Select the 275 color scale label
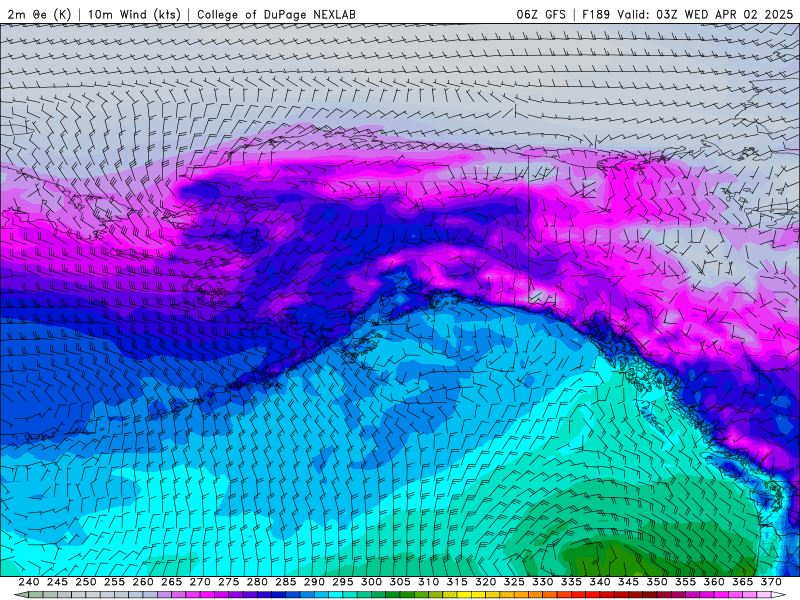The width and height of the screenshot is (800, 600). 229,582
